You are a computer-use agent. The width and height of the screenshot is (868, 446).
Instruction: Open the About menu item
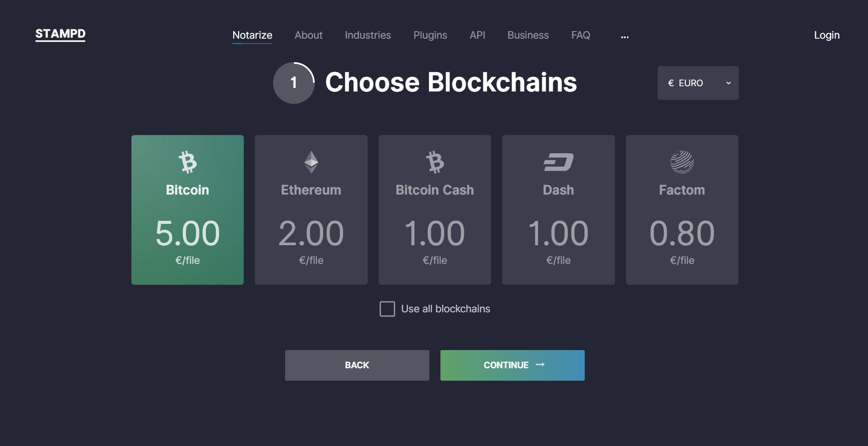[309, 35]
